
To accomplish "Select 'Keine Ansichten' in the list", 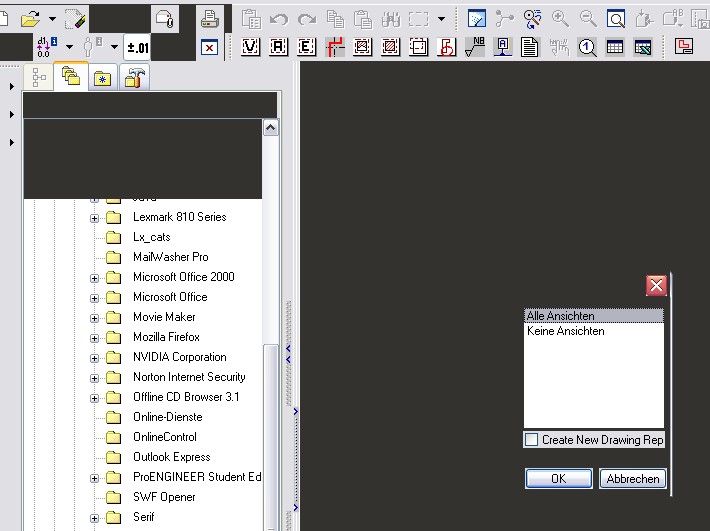I will (594, 331).
